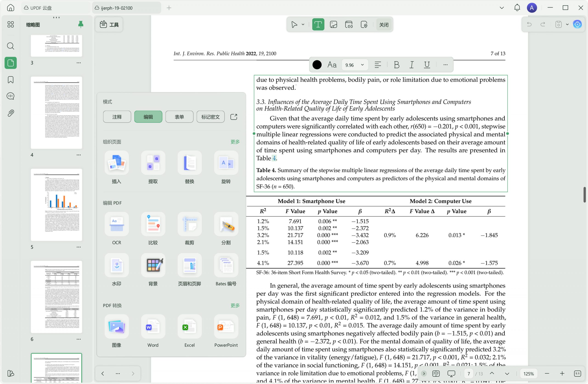Open the Watermark (水印) tool
588x384 pixels.
click(x=117, y=265)
